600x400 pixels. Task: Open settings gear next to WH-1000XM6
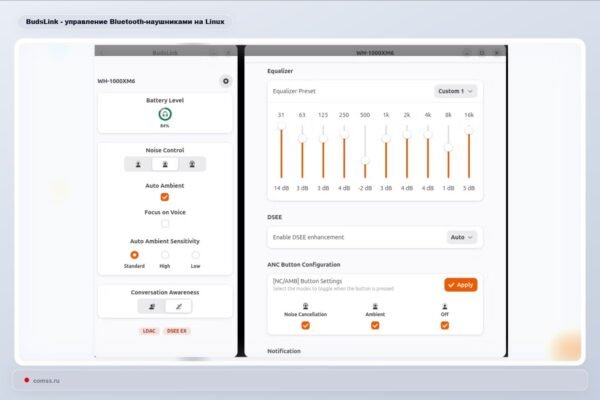tap(225, 81)
